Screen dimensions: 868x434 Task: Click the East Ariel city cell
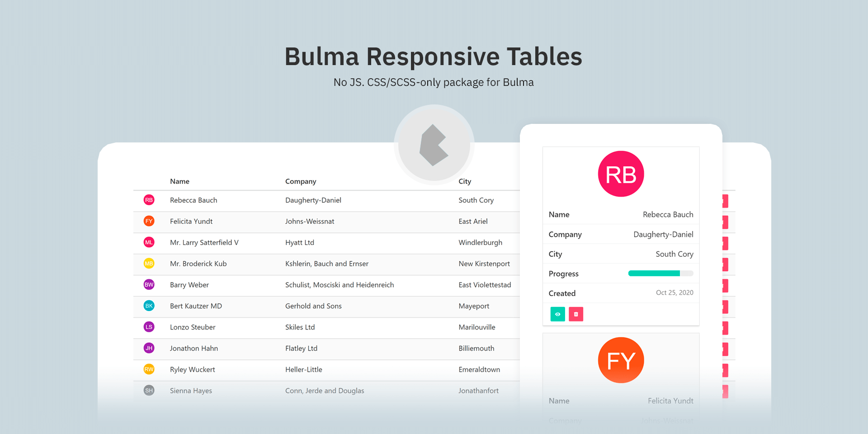[x=473, y=222]
